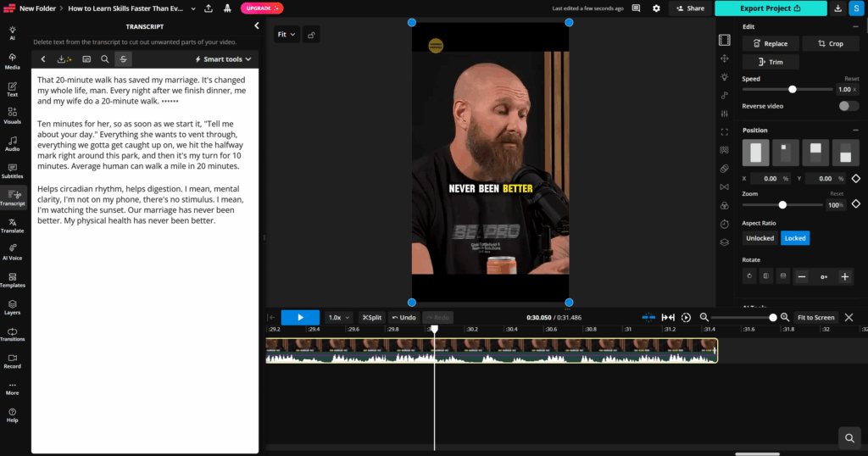
Task: Click the UPGRADE button
Action: pos(262,8)
